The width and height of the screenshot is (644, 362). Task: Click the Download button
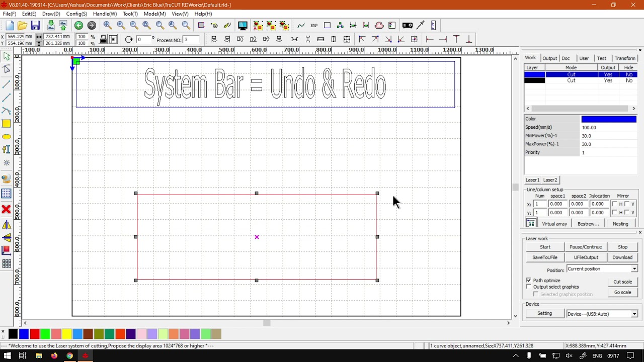(x=622, y=257)
